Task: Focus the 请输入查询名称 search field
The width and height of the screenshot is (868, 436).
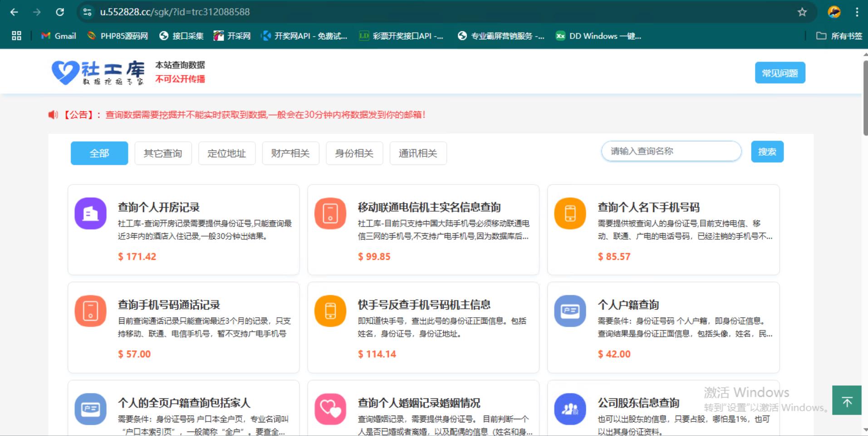Action: [x=671, y=151]
